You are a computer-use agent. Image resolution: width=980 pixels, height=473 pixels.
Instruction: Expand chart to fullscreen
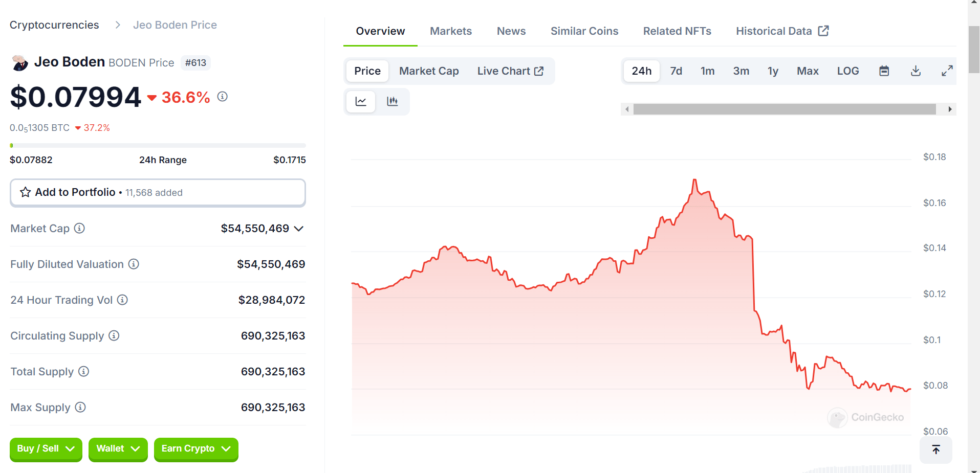[x=947, y=71]
